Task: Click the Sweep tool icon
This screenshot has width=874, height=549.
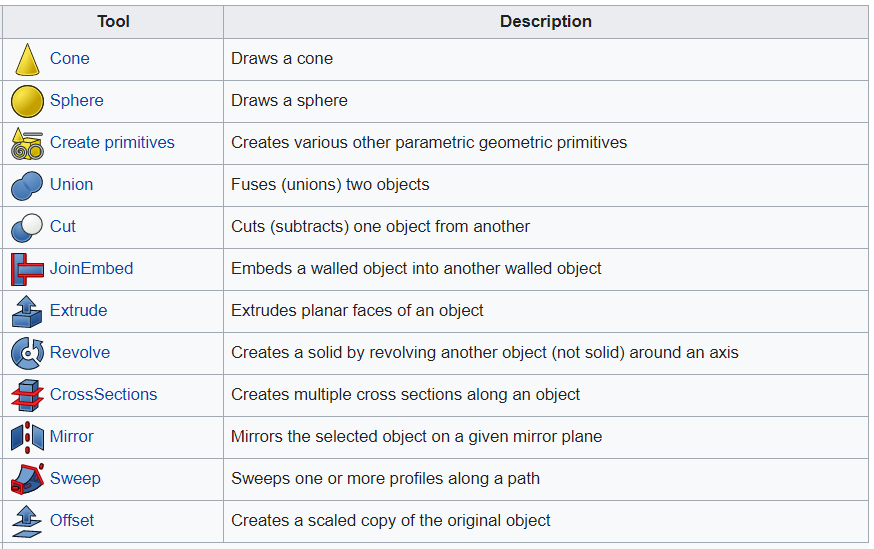Action: point(27,479)
